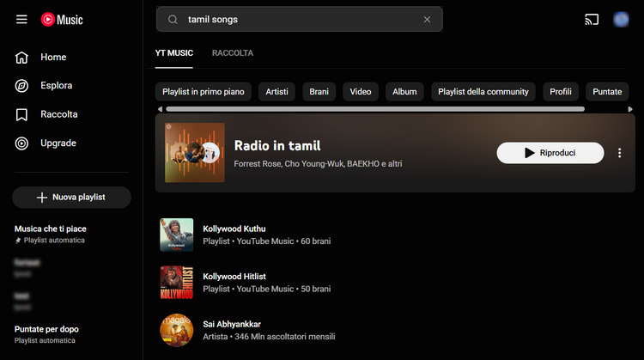This screenshot has height=360, width=644.
Task: Open Kollywood Kuthu playlist thumbnail
Action: coord(177,235)
